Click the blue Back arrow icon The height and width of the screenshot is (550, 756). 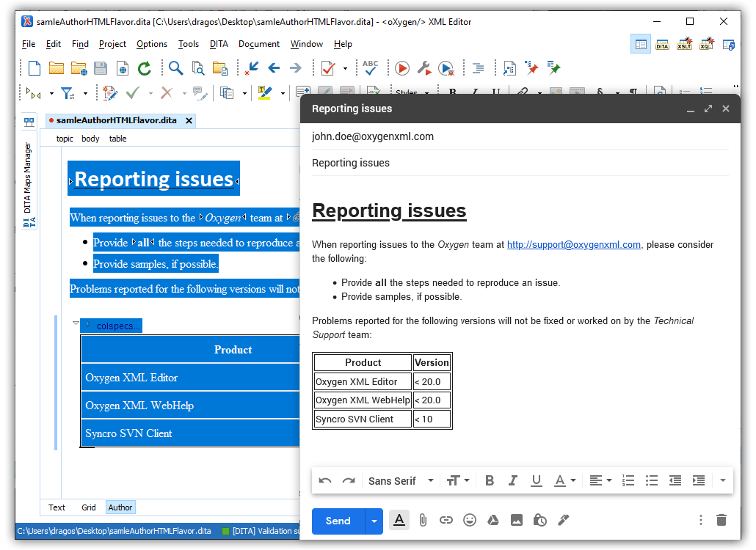274,68
